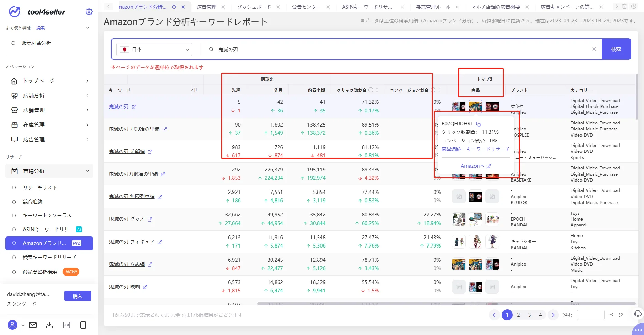The width and height of the screenshot is (644, 335).
Task: Expand the 店舗分析 menu
Action: [x=49, y=95]
